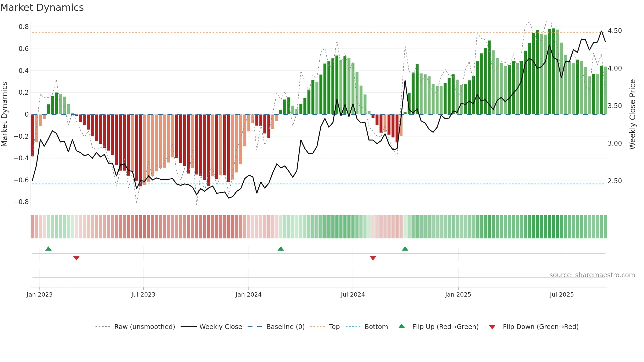Click the flip-up marker after Jan 2024
644x362 pixels.
[281, 249]
